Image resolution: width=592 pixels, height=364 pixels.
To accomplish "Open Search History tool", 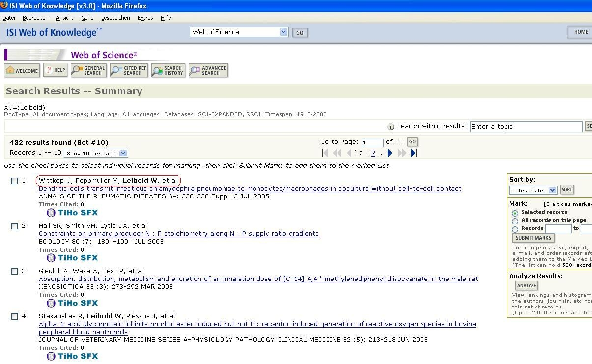I will coord(168,71).
